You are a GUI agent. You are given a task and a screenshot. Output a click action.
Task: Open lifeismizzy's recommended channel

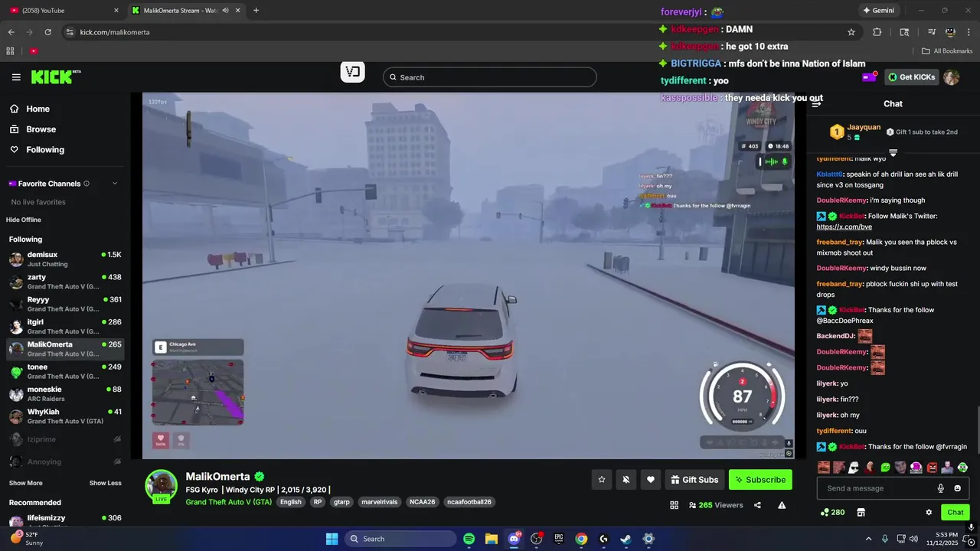click(x=65, y=520)
